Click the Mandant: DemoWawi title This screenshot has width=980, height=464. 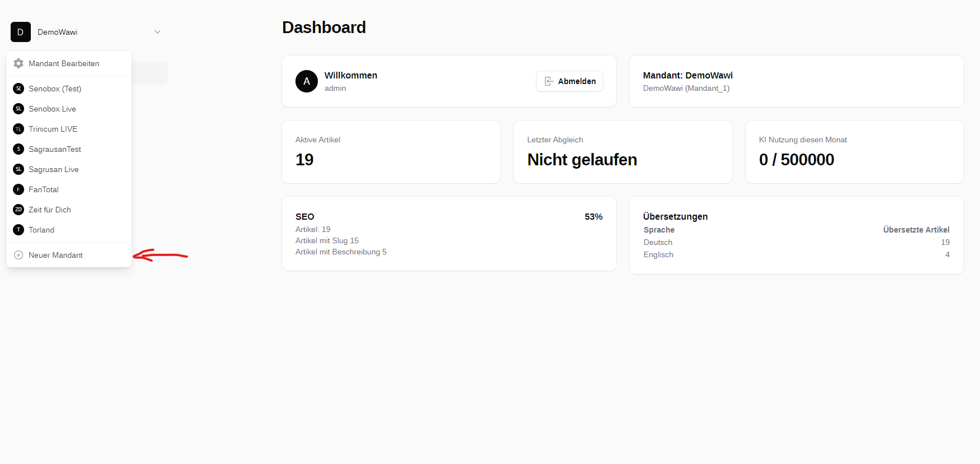pyautogui.click(x=688, y=75)
